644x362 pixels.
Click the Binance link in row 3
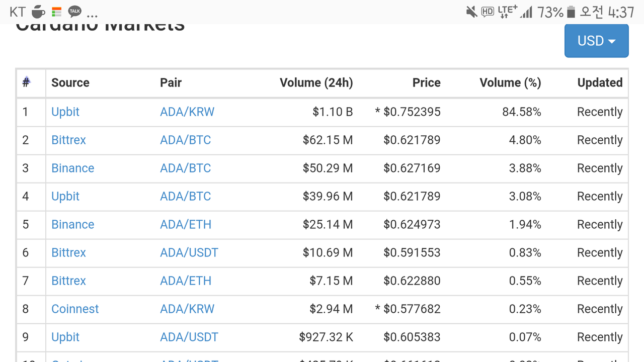pos(72,168)
